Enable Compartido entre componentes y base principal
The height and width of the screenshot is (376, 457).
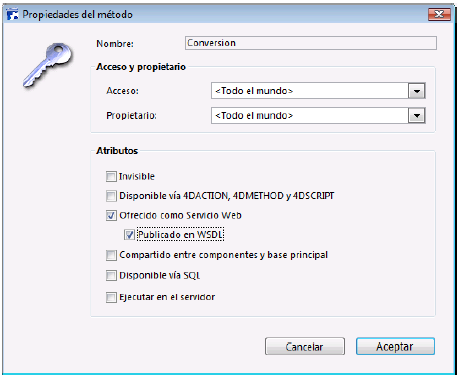(111, 255)
